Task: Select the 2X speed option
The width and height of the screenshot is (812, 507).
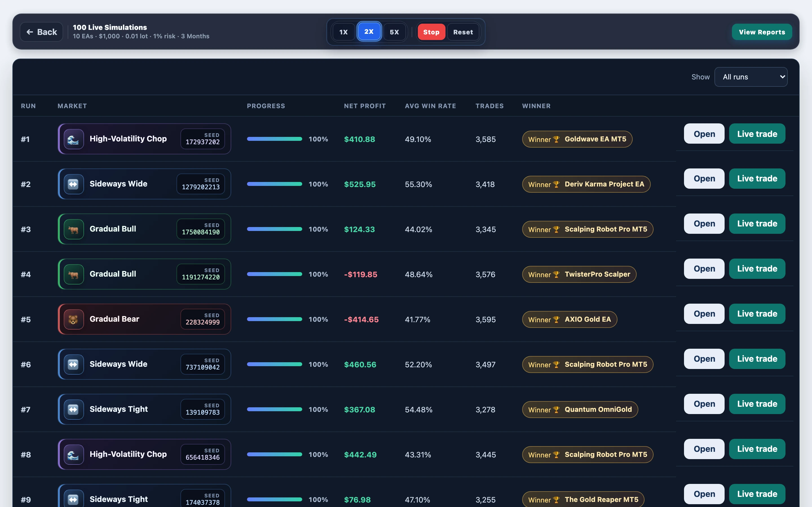Action: 369,32
